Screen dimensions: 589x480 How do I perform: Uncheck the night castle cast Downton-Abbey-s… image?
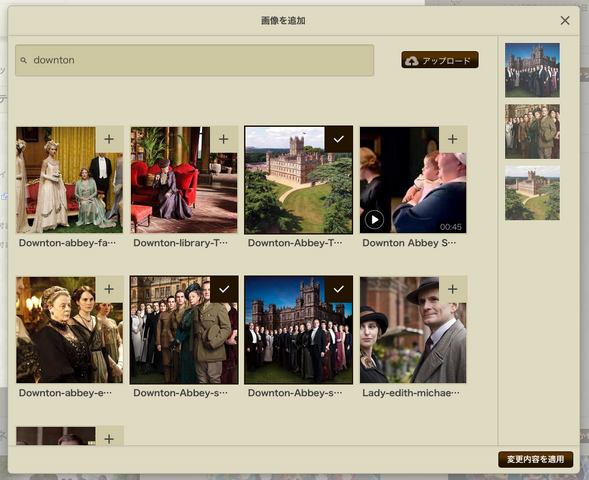click(x=338, y=289)
